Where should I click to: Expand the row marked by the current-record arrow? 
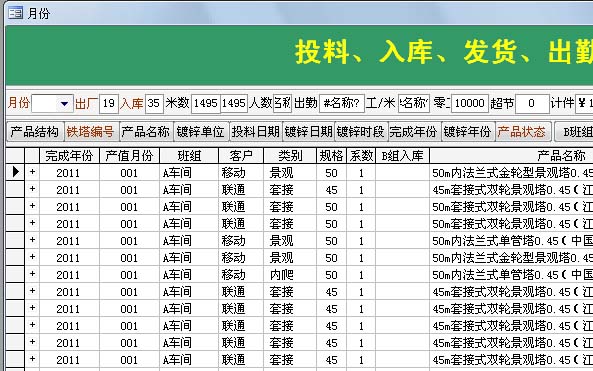point(32,172)
